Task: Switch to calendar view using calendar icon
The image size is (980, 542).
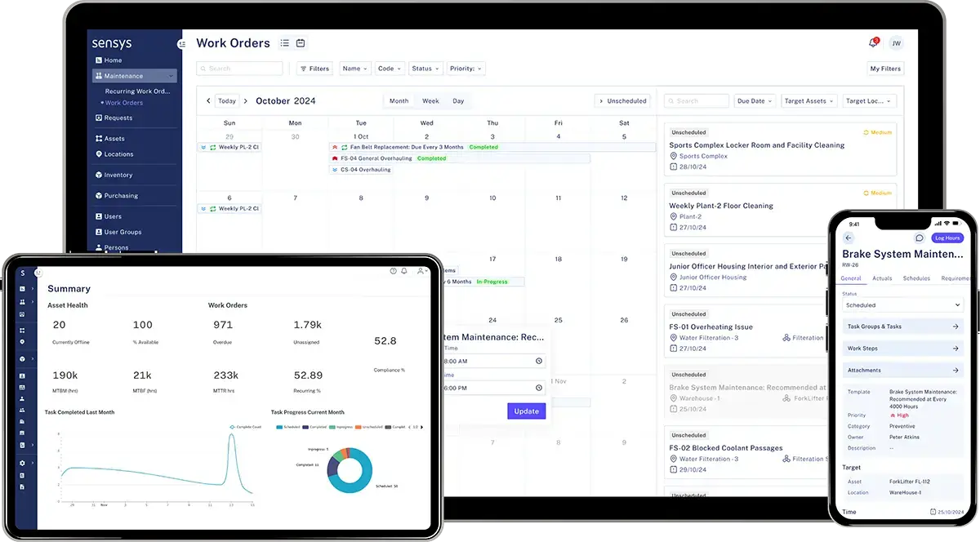Action: tap(301, 43)
